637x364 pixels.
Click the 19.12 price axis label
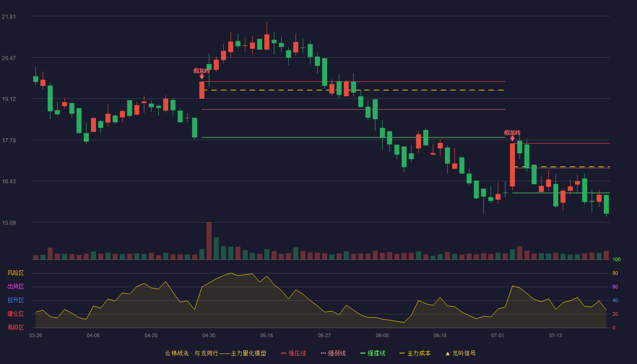pyautogui.click(x=9, y=99)
